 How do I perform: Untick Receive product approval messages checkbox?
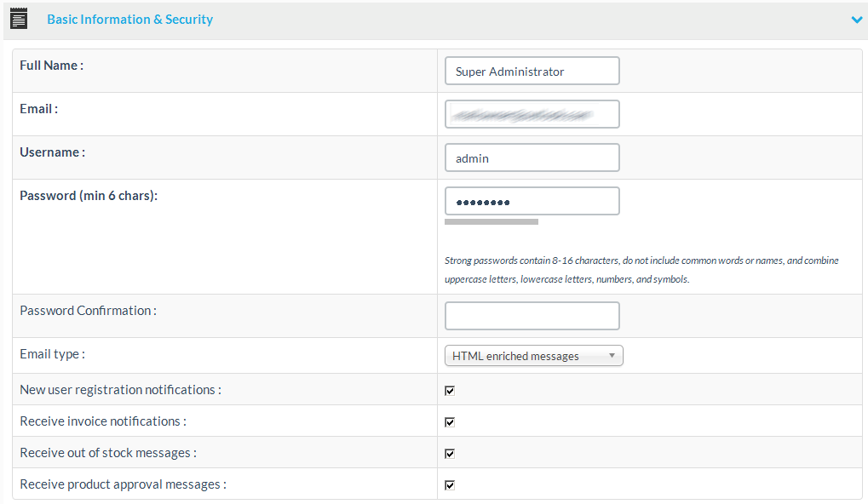point(450,485)
